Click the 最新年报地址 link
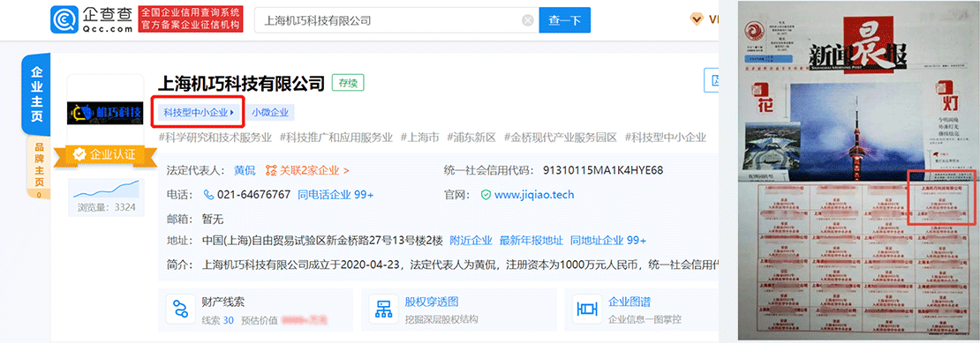This screenshot has height=343, width=980. click(531, 240)
